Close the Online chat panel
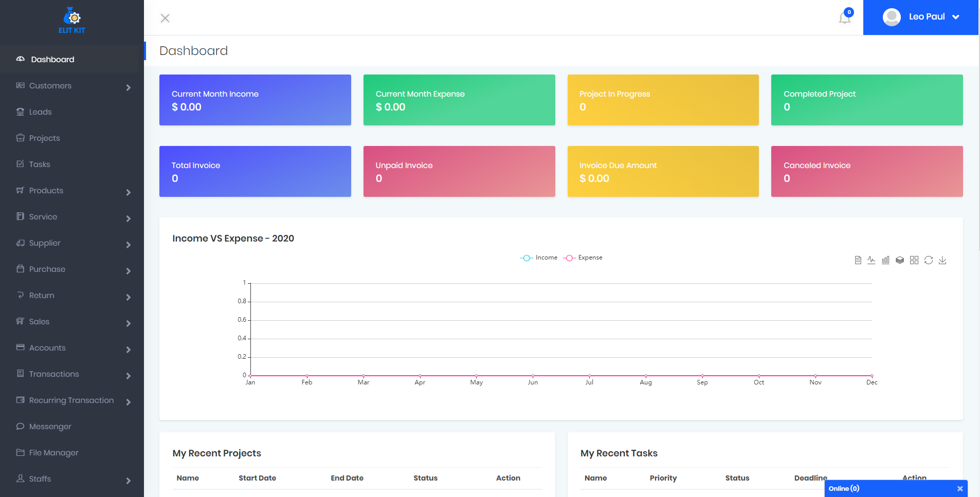The height and width of the screenshot is (497, 980). coord(959,489)
